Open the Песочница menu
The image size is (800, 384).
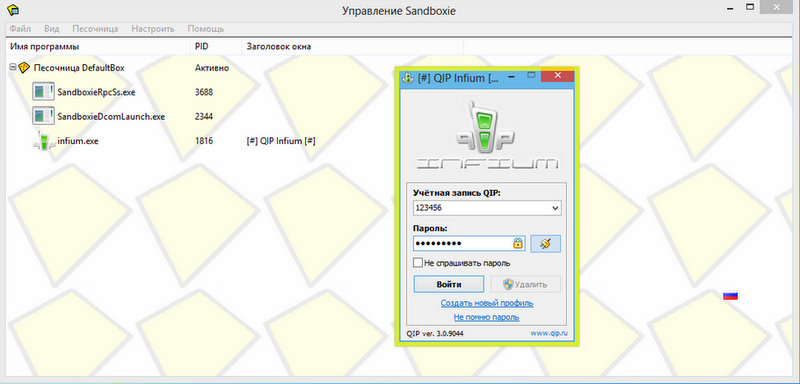pos(95,29)
